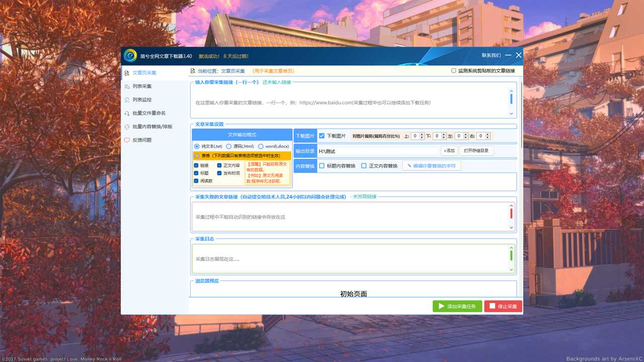Enable 监测系统剪贴板的文章链接 checkbox
The image size is (644, 362).
pos(454,71)
